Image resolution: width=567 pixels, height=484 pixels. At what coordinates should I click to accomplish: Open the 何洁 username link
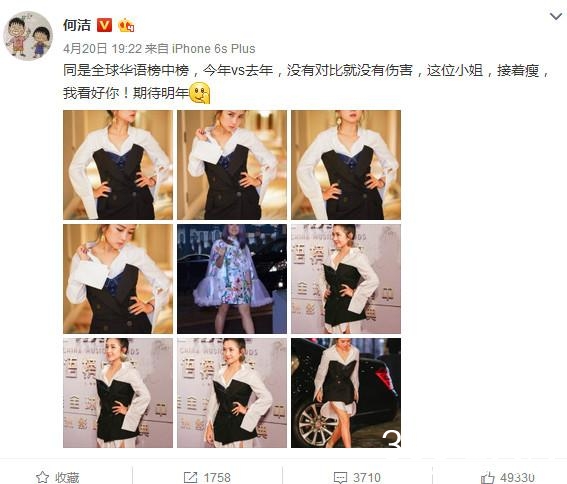click(x=77, y=25)
